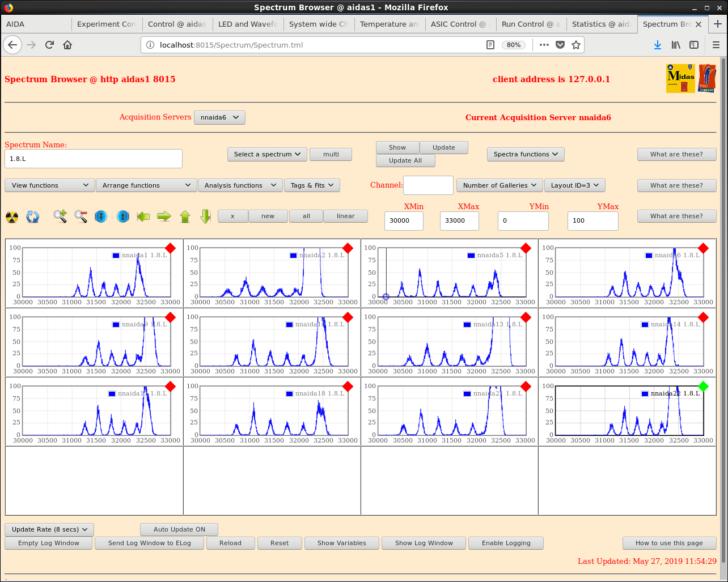This screenshot has height=582, width=728.
Task: Click the radiation symbol icon
Action: [x=12, y=216]
